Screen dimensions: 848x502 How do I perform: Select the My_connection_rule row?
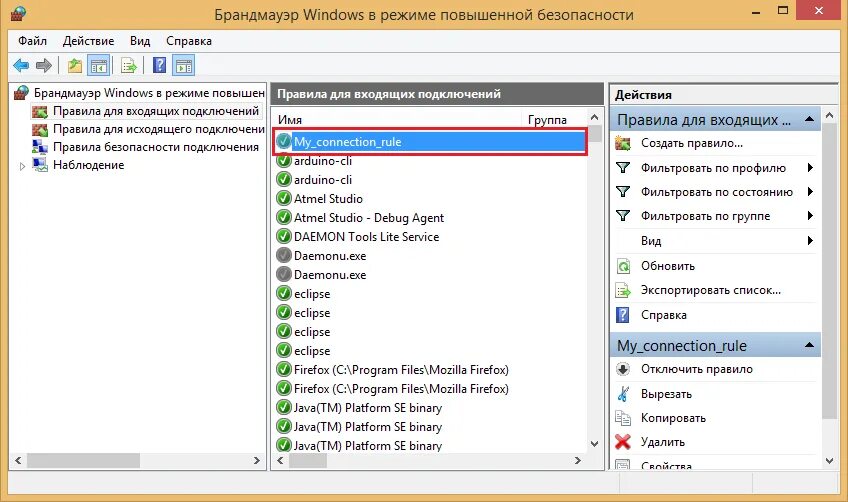click(430, 141)
